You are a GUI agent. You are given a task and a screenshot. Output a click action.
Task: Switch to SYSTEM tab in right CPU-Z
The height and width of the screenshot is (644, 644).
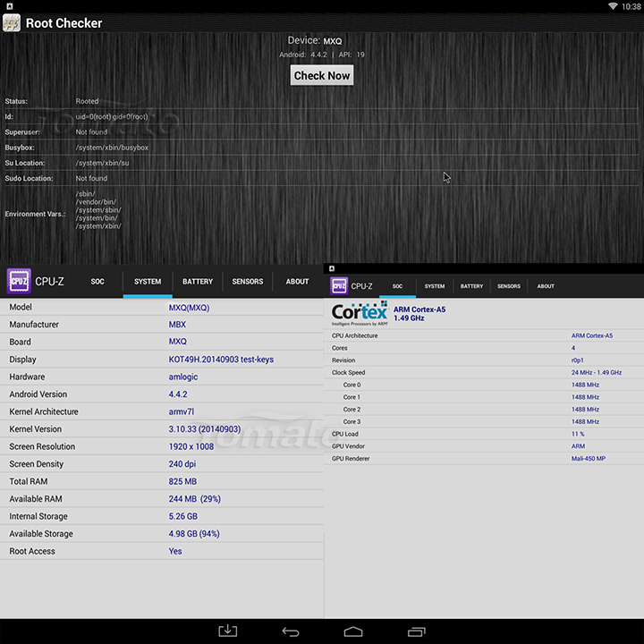click(x=435, y=286)
